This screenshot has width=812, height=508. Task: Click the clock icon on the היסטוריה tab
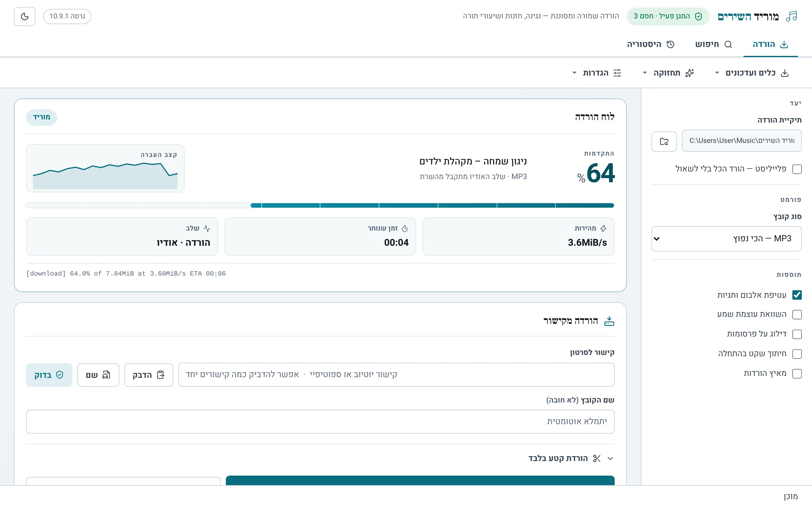670,44
